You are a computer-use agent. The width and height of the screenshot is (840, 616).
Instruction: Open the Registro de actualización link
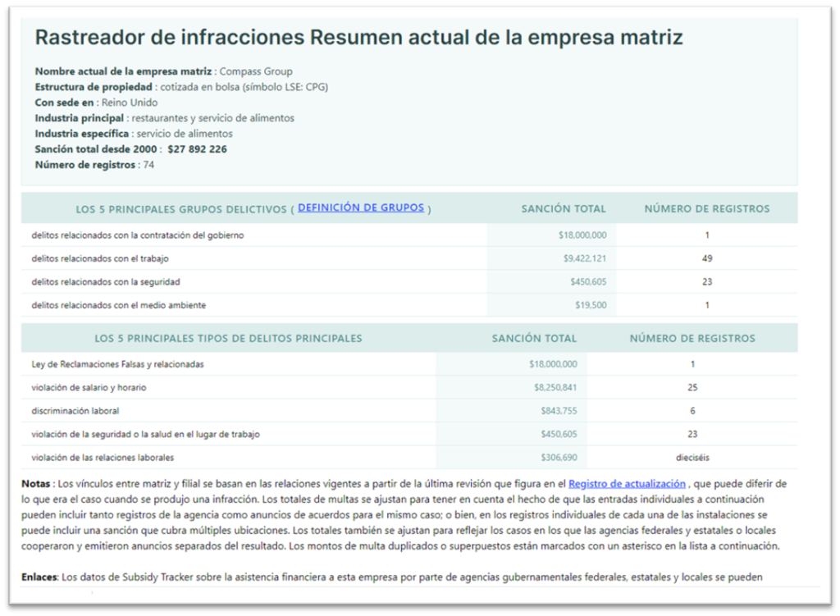[627, 484]
